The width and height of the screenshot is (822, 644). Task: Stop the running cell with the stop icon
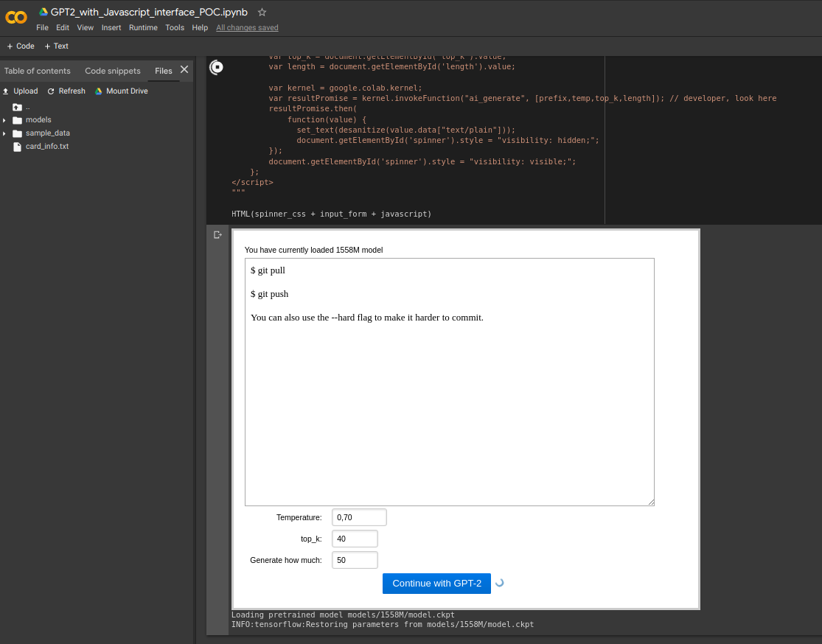(216, 67)
